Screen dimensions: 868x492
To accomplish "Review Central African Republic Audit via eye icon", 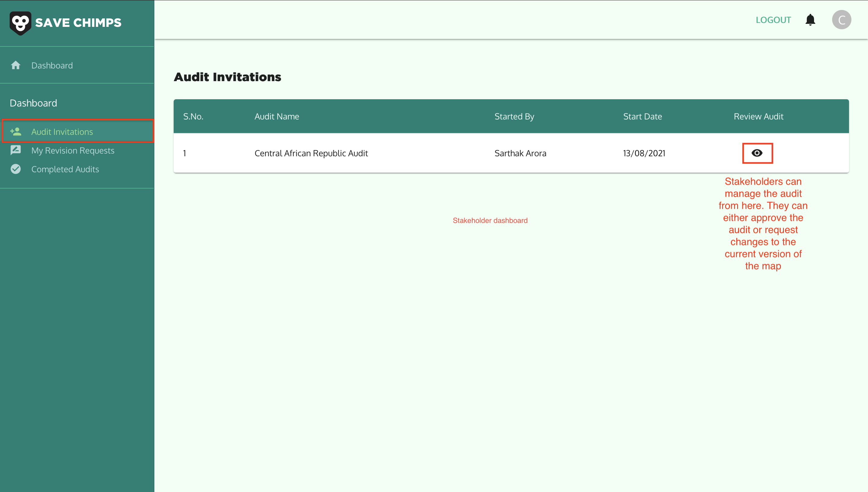I will point(757,153).
